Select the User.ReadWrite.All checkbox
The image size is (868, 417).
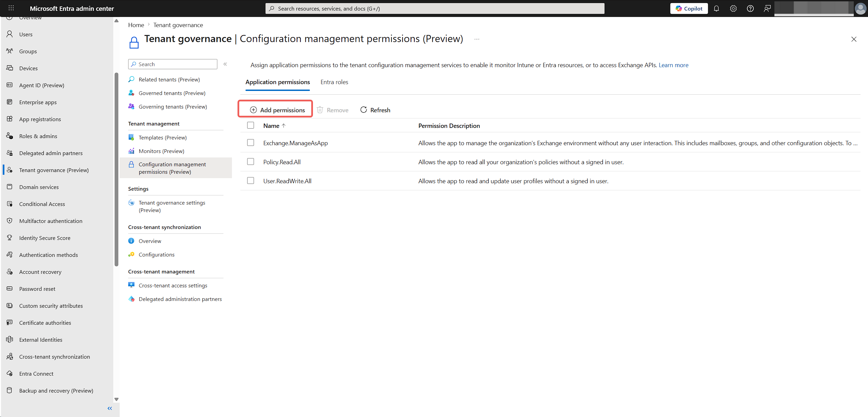click(251, 181)
